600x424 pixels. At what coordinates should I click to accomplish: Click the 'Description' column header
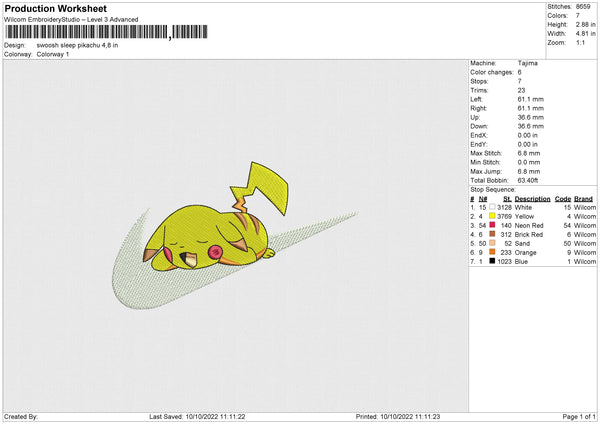pos(532,199)
